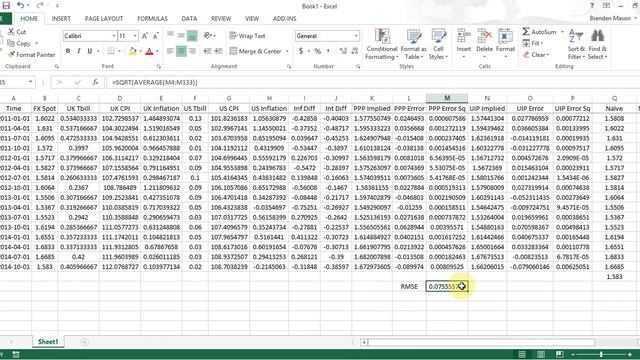Screen dimensions: 640x360
Task: Open the DATA ribbon tab
Action: click(x=189, y=18)
